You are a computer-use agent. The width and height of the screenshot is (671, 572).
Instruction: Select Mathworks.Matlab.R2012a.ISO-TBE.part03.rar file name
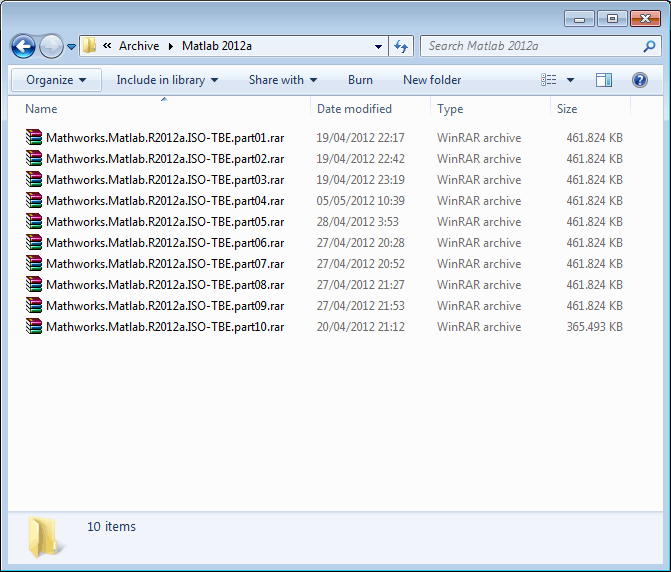[x=165, y=180]
